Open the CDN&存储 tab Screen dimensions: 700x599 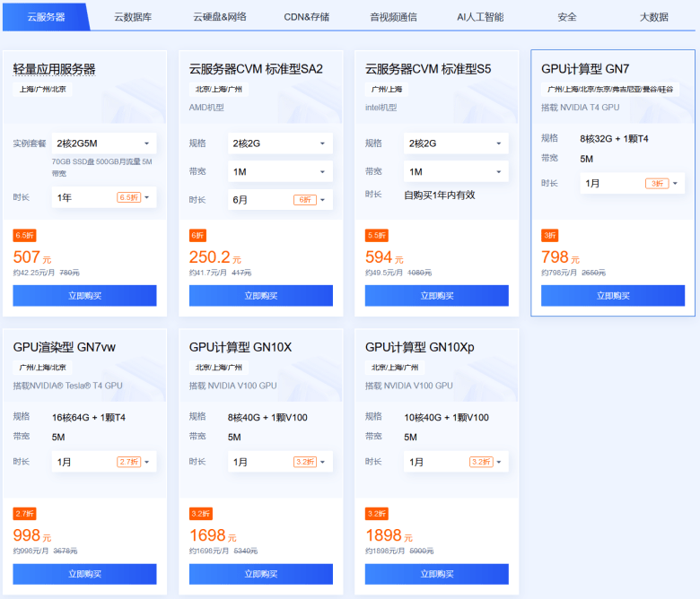(x=307, y=16)
